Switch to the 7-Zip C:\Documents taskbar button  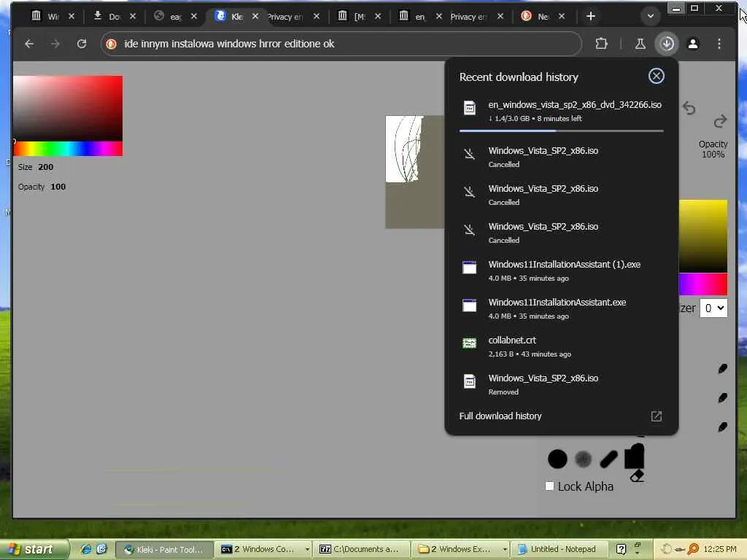pyautogui.click(x=362, y=549)
